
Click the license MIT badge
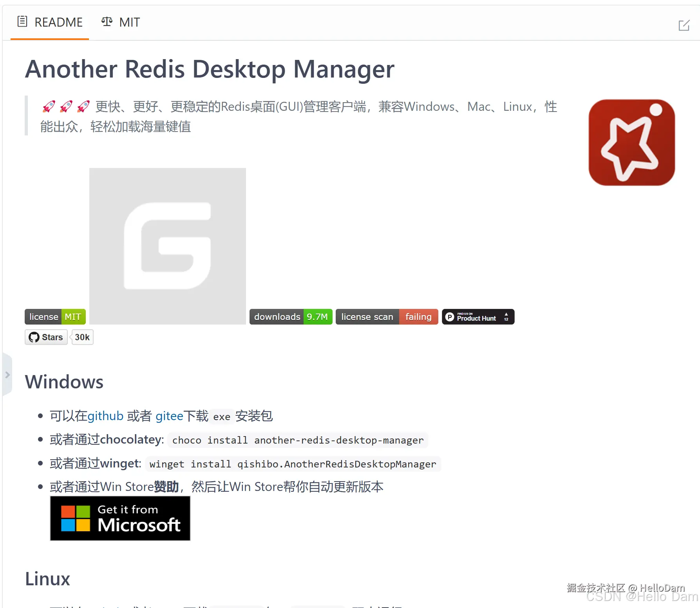pos(55,317)
